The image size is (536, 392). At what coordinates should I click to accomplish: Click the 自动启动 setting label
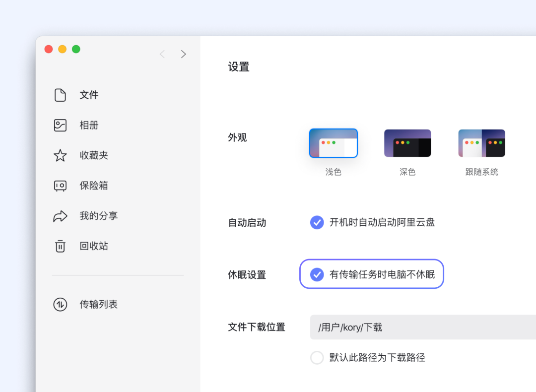coord(247,223)
